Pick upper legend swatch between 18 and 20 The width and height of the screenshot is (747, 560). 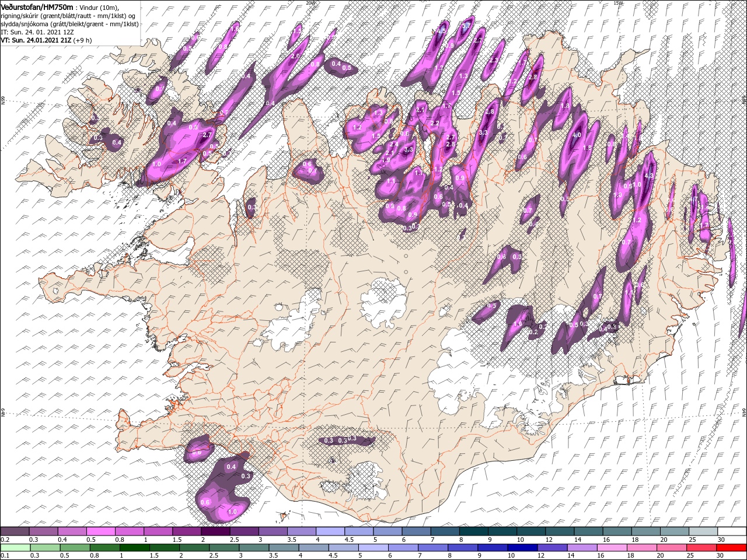click(645, 531)
